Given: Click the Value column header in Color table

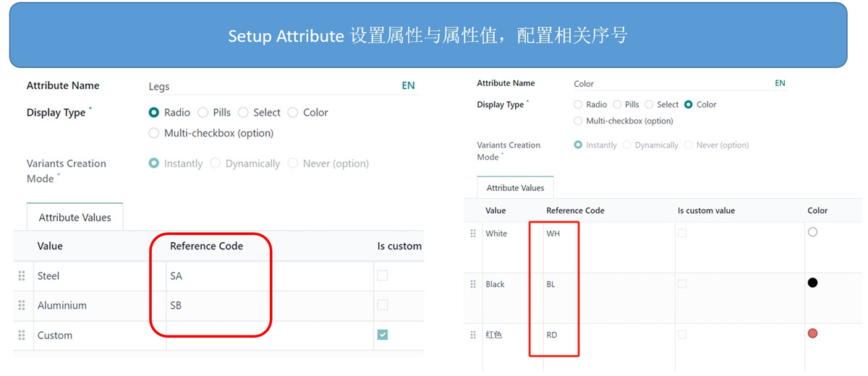Looking at the screenshot, I should click(495, 210).
